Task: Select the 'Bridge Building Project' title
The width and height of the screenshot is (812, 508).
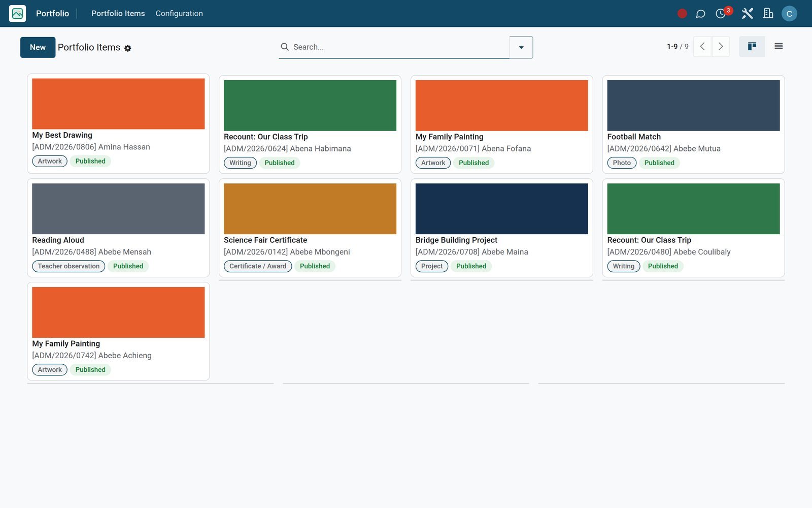Action: 456,240
